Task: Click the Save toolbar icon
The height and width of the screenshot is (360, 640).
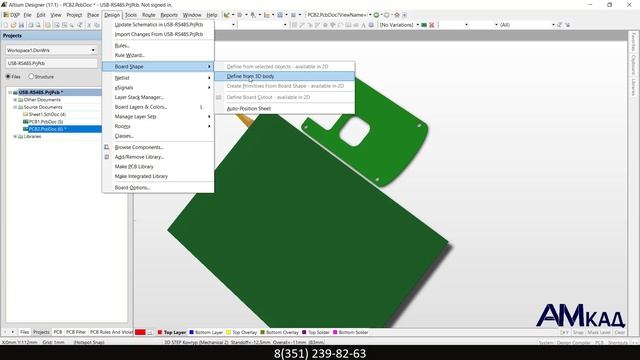Action: point(21,25)
